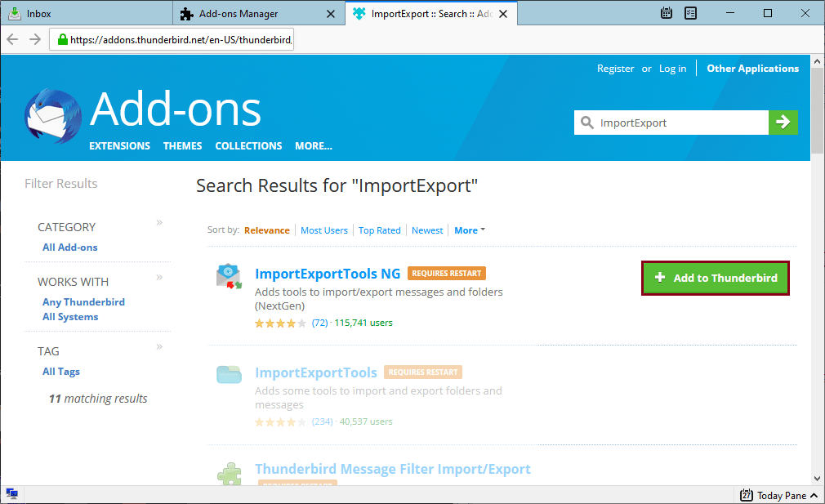The width and height of the screenshot is (825, 504).
Task: Click the Today Pane label
Action: pyautogui.click(x=782, y=496)
